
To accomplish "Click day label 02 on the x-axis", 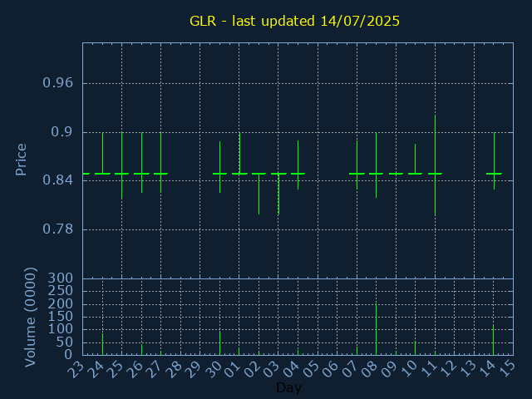I will 252,369.
